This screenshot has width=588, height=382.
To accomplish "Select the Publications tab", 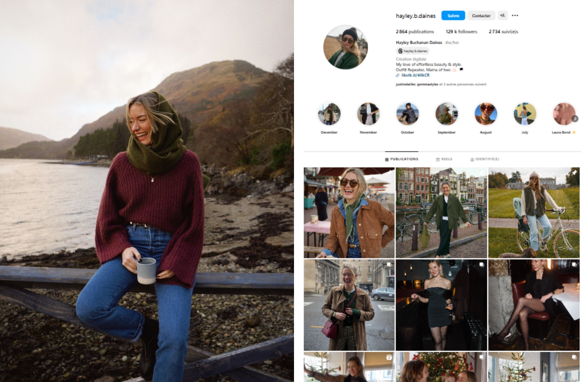I will [x=401, y=159].
